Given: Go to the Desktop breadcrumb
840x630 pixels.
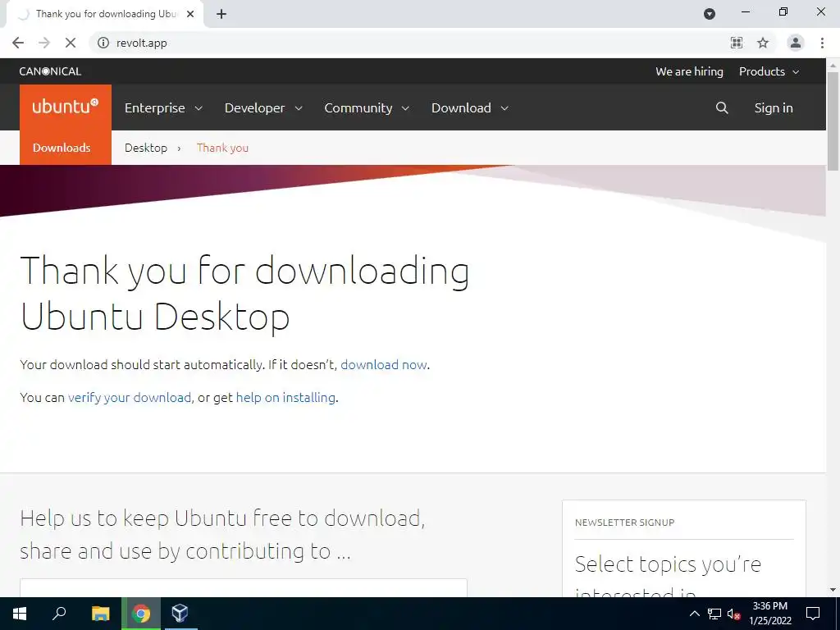Looking at the screenshot, I should click(x=146, y=148).
